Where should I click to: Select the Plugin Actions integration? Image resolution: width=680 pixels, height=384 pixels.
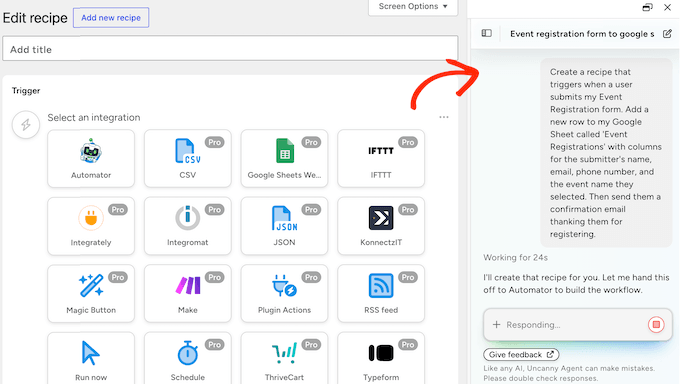click(284, 293)
